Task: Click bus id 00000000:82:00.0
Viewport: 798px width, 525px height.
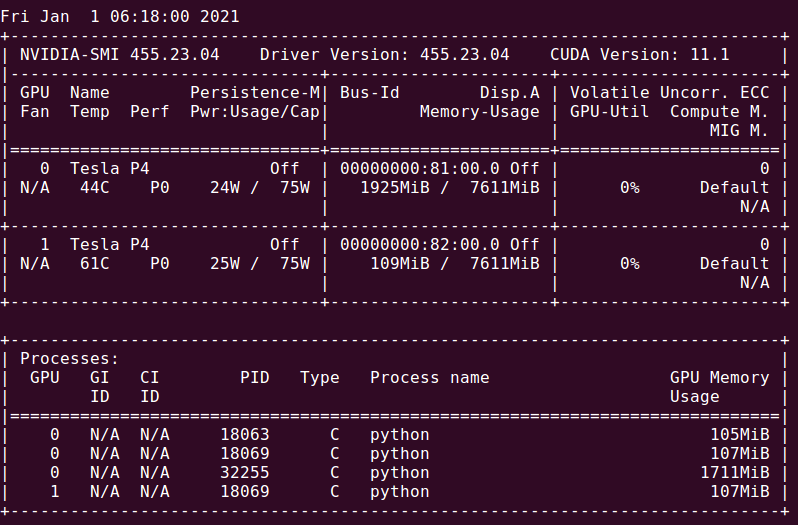Action: click(x=420, y=245)
